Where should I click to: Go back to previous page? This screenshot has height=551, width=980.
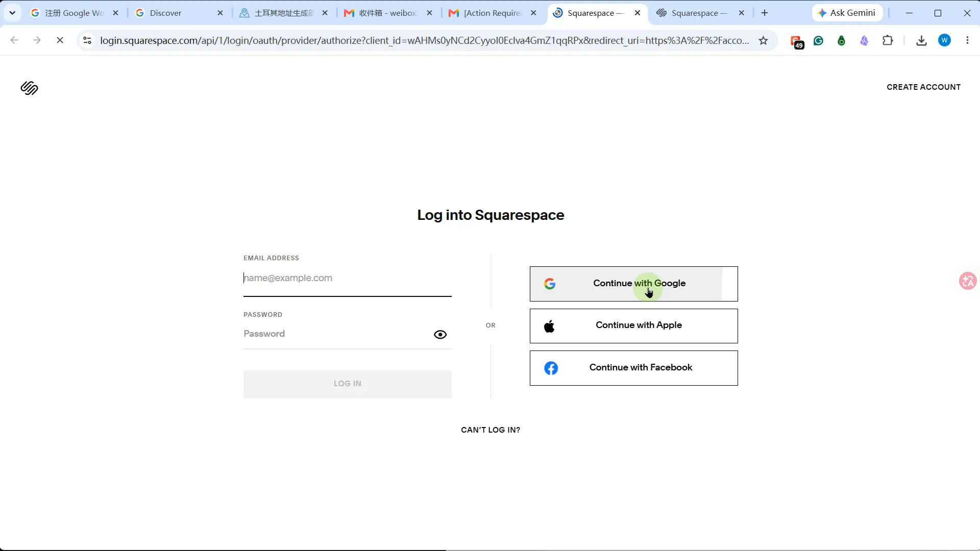(x=14, y=40)
